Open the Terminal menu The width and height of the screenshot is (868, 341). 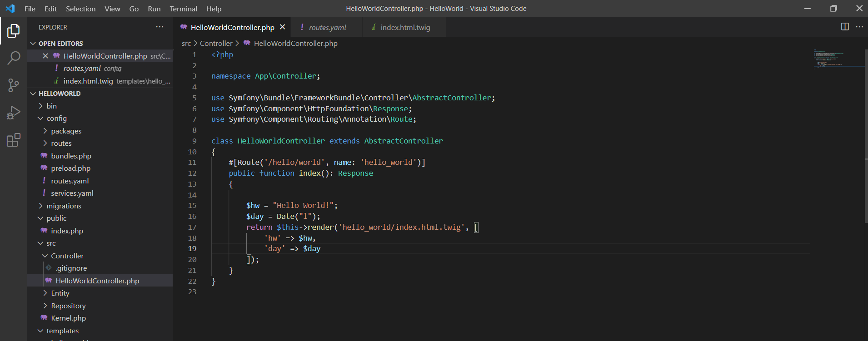pos(183,9)
